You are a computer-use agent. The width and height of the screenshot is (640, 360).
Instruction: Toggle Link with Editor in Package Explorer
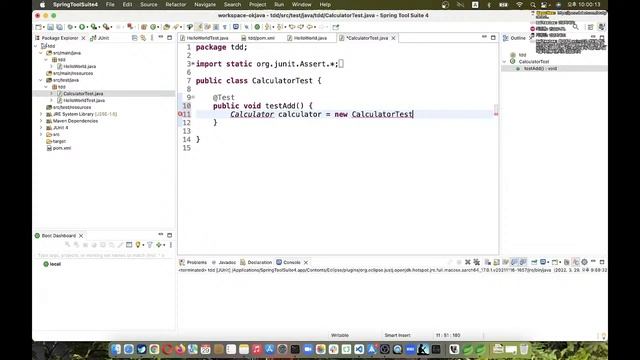143,38
